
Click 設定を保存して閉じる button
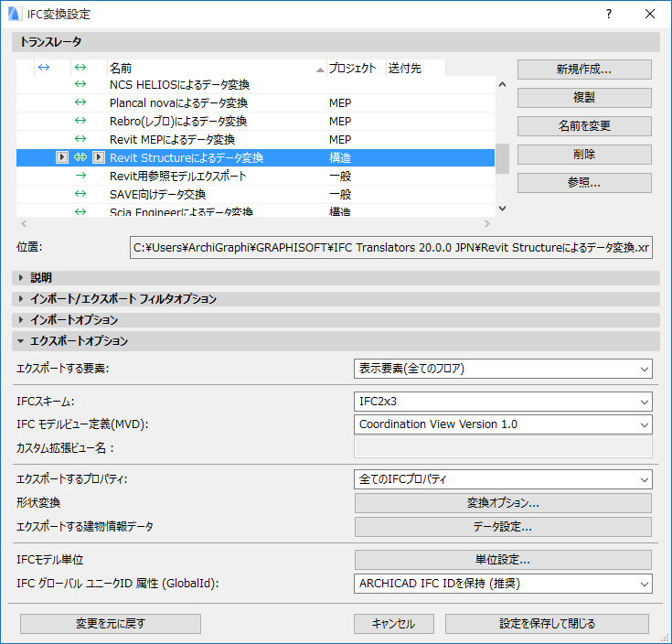(548, 624)
